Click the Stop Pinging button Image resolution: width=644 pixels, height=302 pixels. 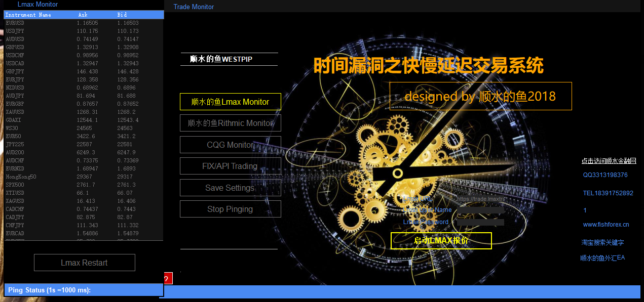point(230,209)
